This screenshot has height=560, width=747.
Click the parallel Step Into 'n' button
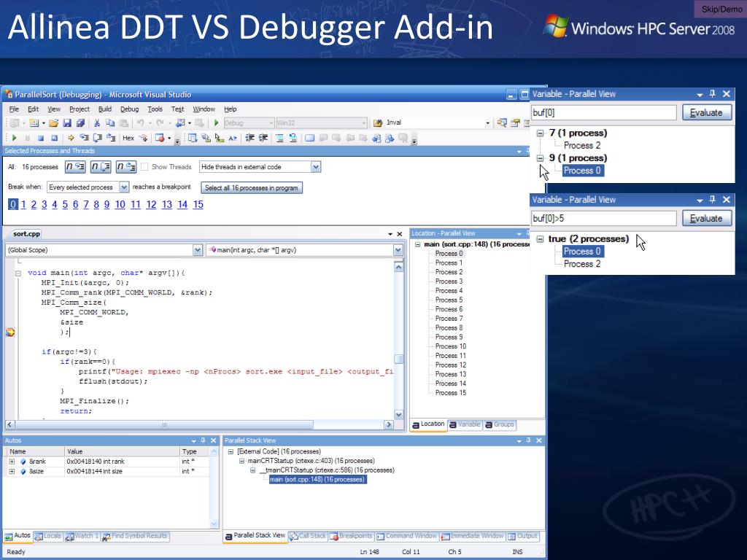[x=75, y=167]
